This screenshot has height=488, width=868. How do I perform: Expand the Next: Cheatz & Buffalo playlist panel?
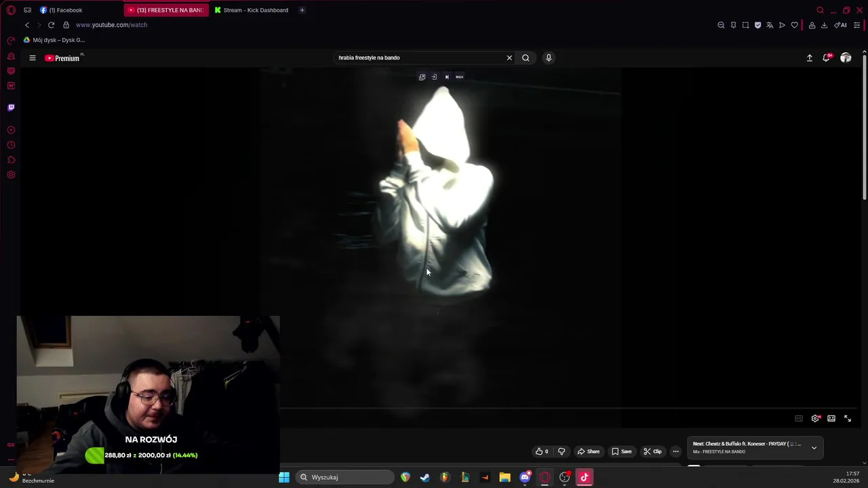(x=814, y=447)
